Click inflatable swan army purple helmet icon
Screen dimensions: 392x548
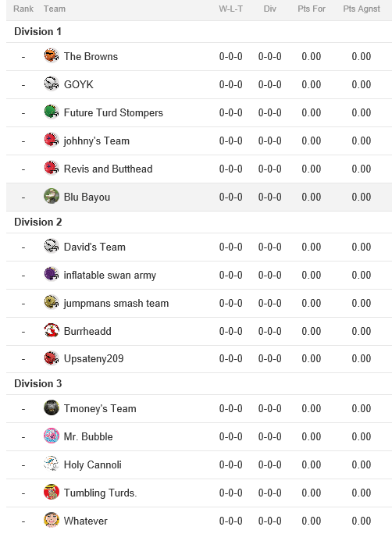(52, 275)
